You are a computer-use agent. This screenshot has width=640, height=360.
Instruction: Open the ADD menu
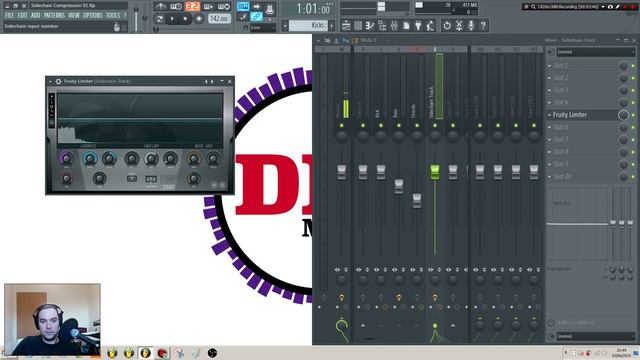coord(36,16)
